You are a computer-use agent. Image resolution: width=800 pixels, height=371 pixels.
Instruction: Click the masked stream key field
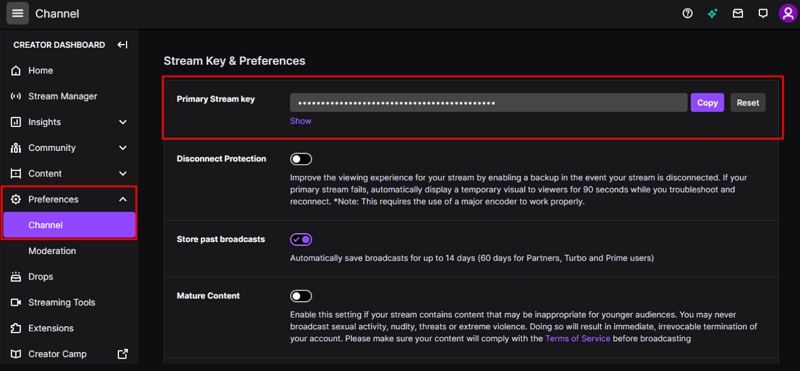point(489,103)
